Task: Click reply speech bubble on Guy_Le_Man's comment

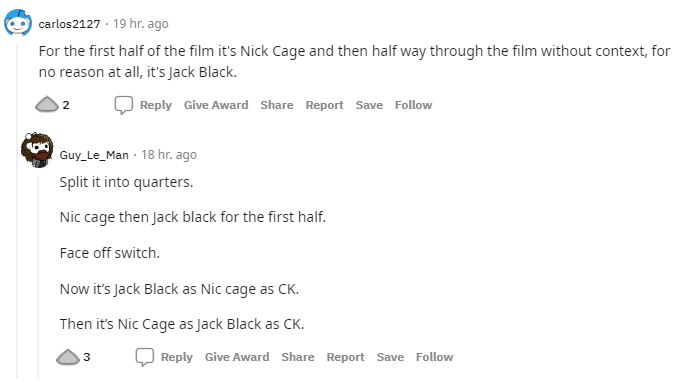Action: [x=144, y=357]
